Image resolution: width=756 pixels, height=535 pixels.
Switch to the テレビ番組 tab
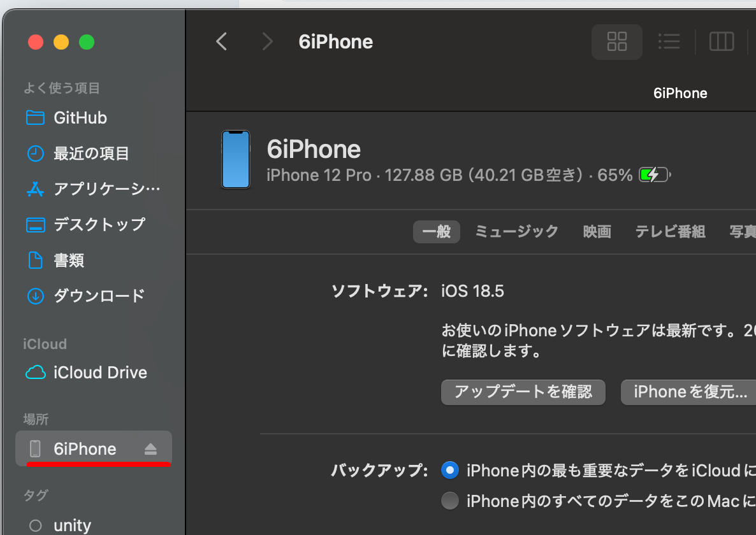point(670,232)
